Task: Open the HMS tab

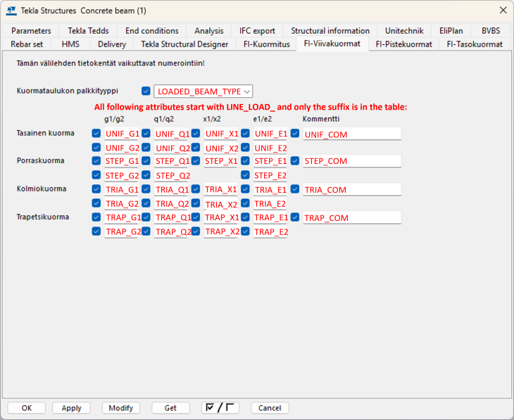Action: (70, 44)
